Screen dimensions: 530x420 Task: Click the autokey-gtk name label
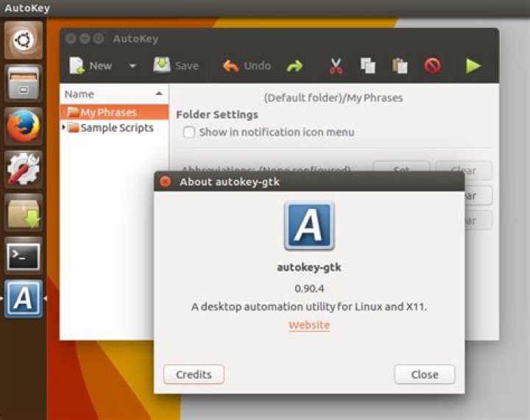309,268
